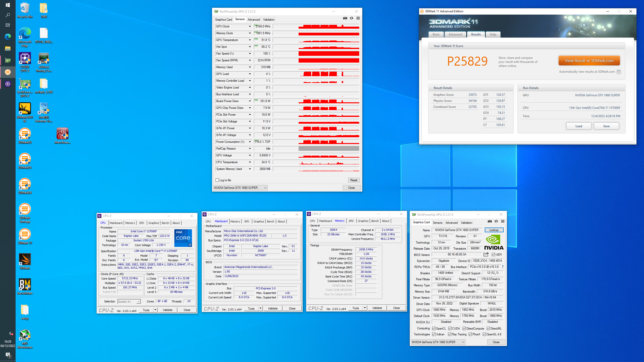Open Intel Extreme Tuning Utility shortcut
The height and width of the screenshot is (362, 644).
click(44, 113)
